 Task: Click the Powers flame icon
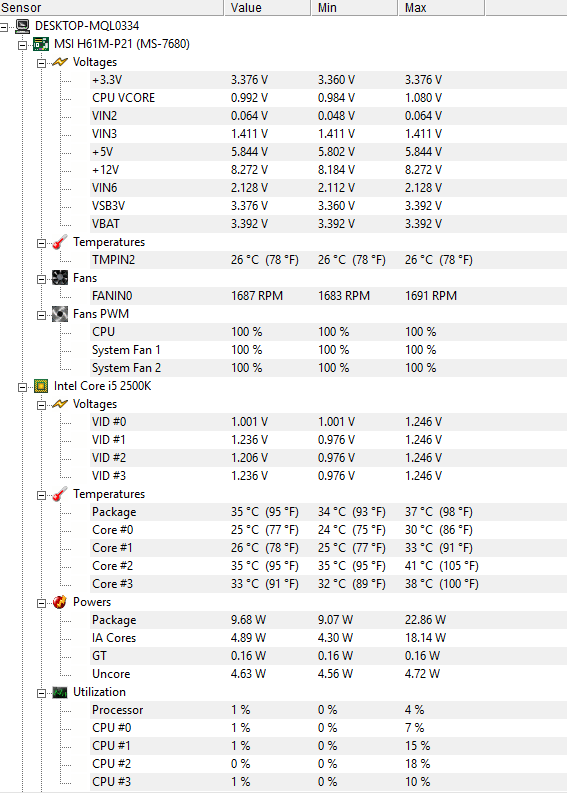(60, 602)
